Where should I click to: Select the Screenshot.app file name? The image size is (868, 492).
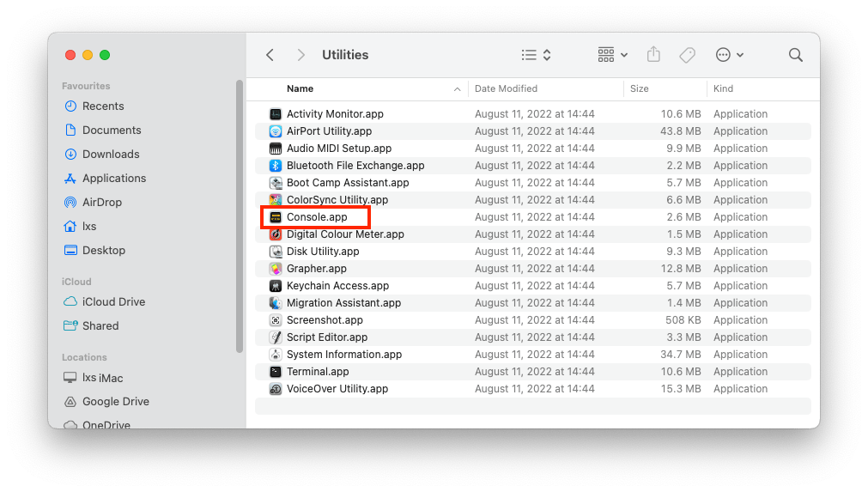[325, 320]
